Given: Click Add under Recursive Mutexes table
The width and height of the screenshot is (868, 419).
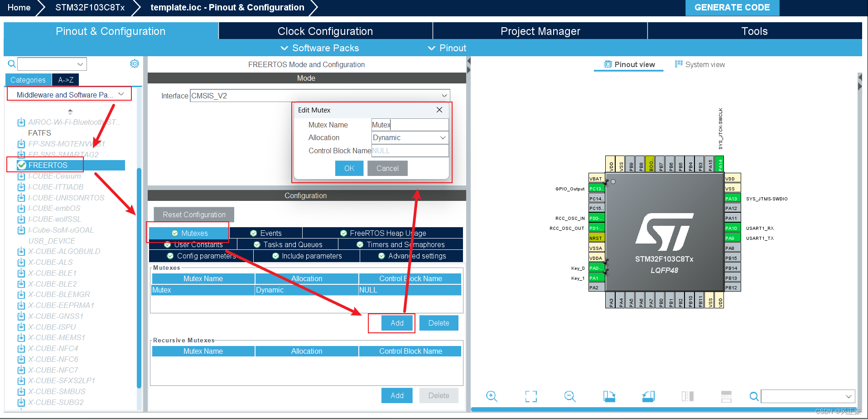Looking at the screenshot, I should (x=397, y=395).
